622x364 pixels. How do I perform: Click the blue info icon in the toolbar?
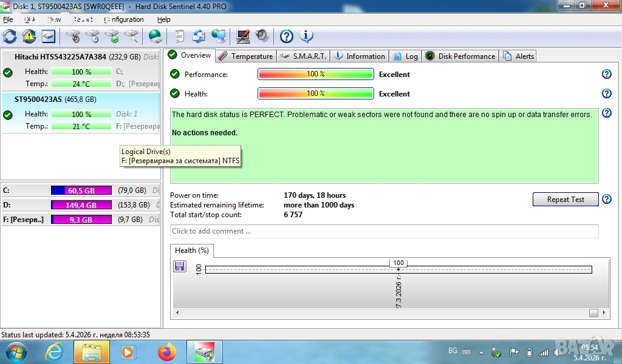[x=306, y=36]
